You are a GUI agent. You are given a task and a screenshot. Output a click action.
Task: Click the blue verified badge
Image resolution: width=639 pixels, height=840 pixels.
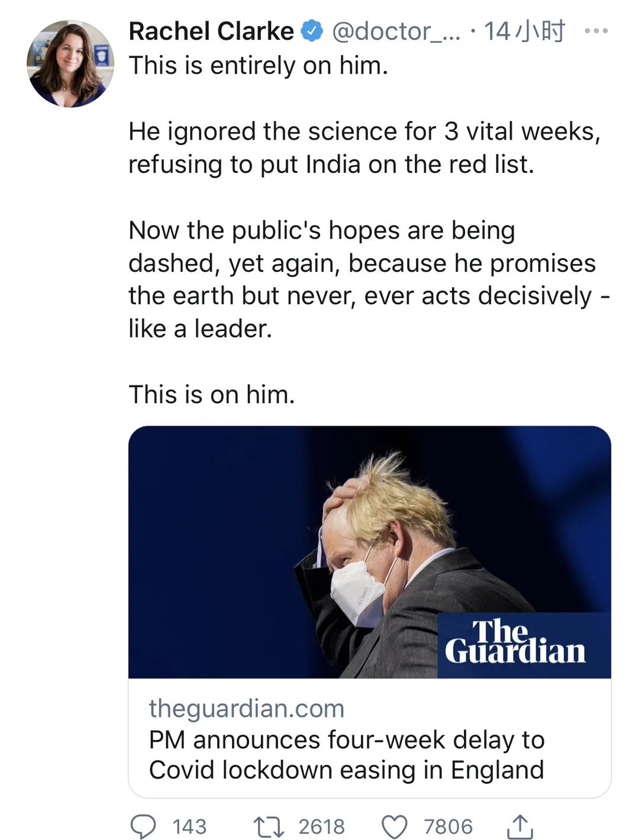pyautogui.click(x=312, y=31)
